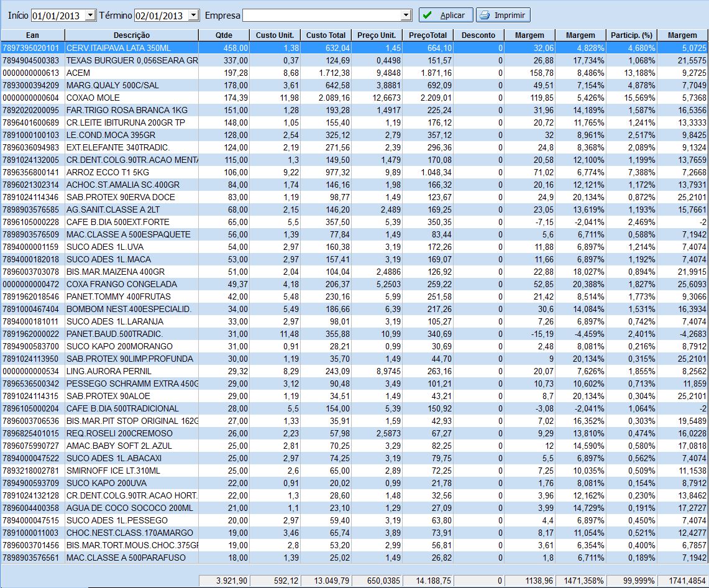Click the Particip. (%) column header

(x=631, y=35)
